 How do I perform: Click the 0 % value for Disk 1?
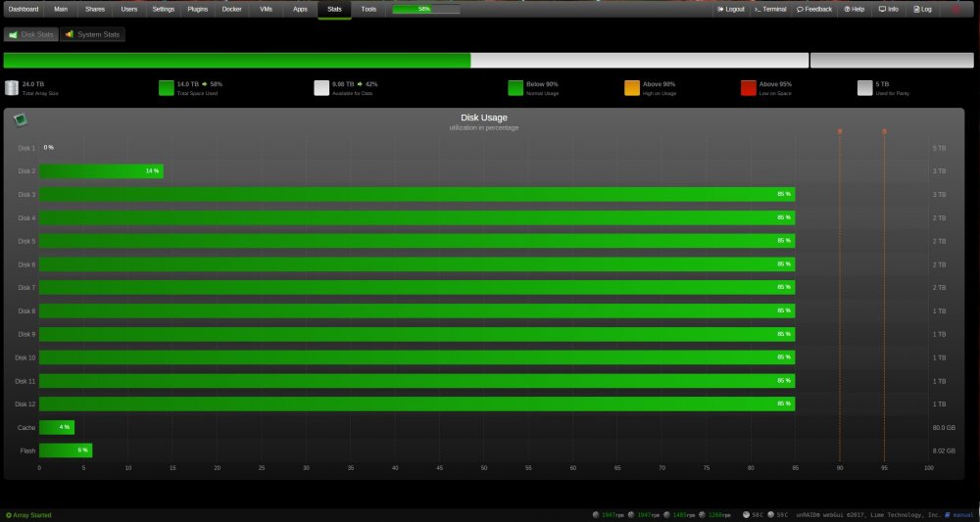(49, 148)
